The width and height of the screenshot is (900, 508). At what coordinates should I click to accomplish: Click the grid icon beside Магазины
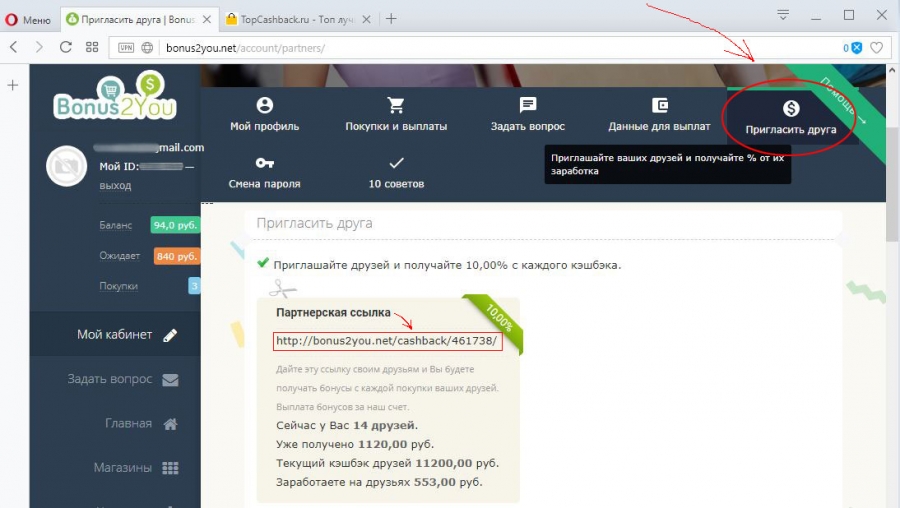[170, 468]
